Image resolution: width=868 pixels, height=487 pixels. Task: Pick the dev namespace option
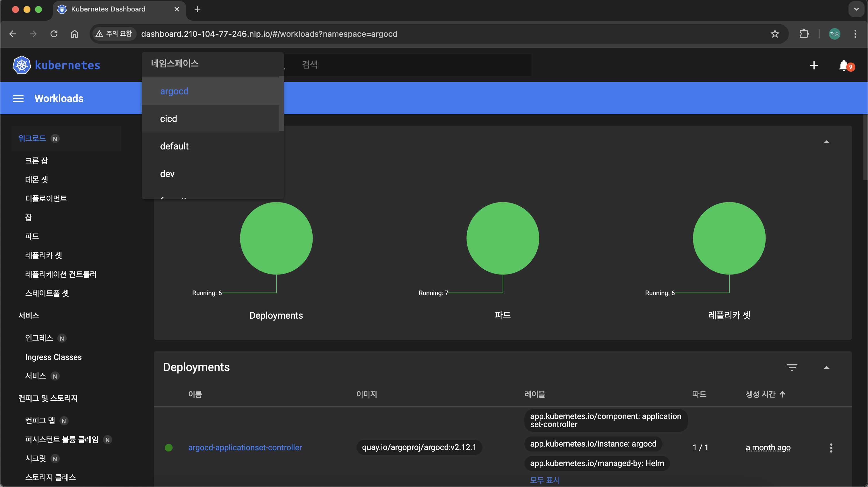tap(167, 174)
